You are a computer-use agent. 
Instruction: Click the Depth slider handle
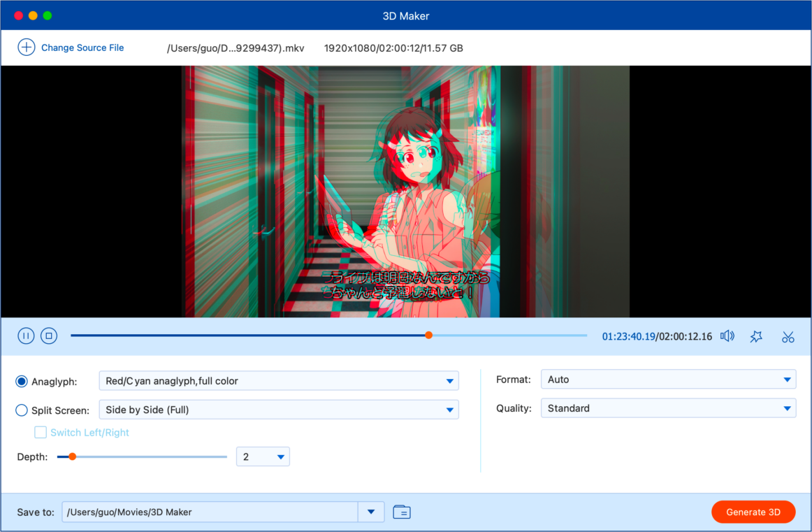tap(73, 456)
